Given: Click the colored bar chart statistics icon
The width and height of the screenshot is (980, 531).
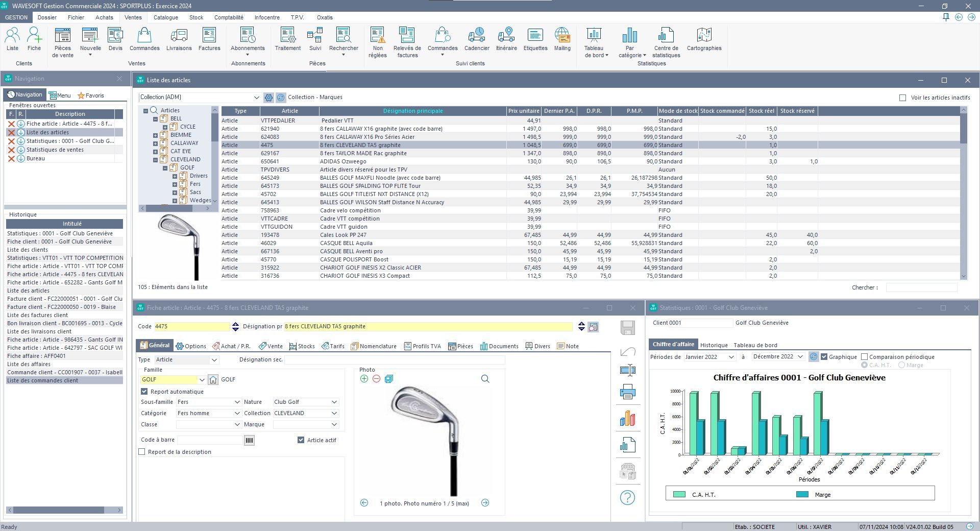Looking at the screenshot, I should (628, 419).
